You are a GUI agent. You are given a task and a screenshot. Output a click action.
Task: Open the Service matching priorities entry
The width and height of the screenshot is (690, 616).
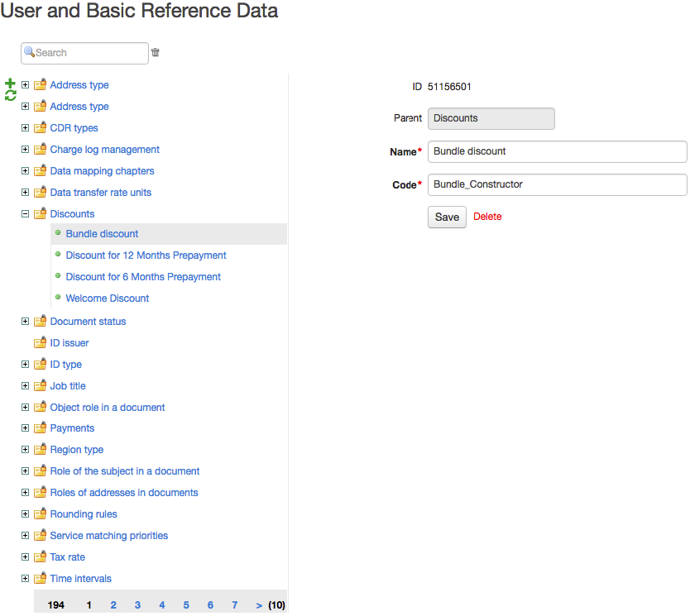(108, 536)
